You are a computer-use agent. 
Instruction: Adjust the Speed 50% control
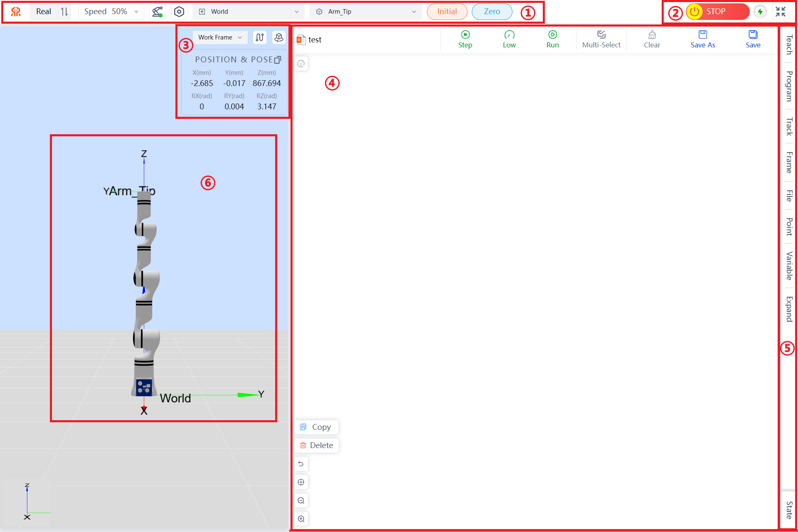(x=111, y=12)
